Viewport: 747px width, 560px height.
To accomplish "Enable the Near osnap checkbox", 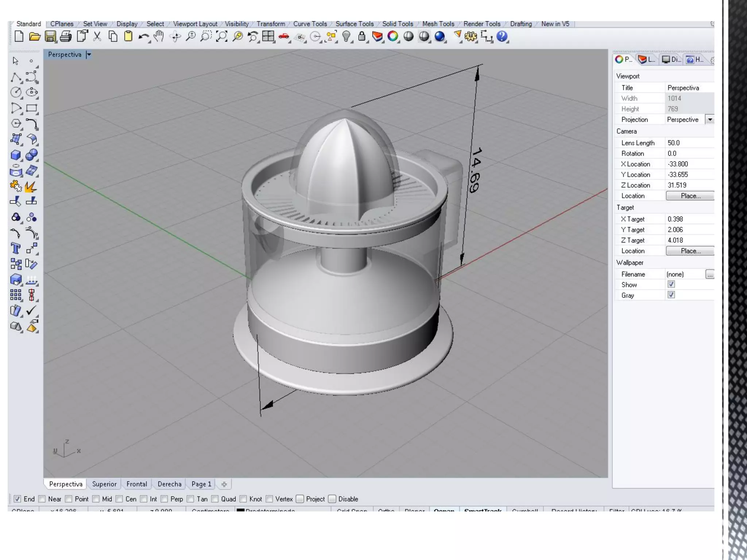I will click(42, 499).
